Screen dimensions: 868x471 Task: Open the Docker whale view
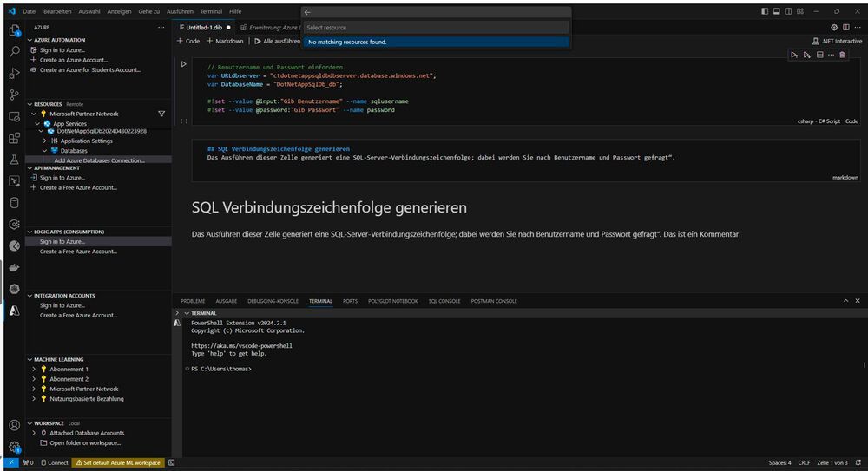point(15,267)
